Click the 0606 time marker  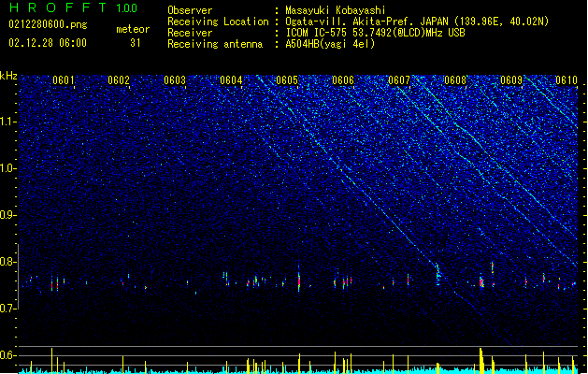pyautogui.click(x=343, y=80)
